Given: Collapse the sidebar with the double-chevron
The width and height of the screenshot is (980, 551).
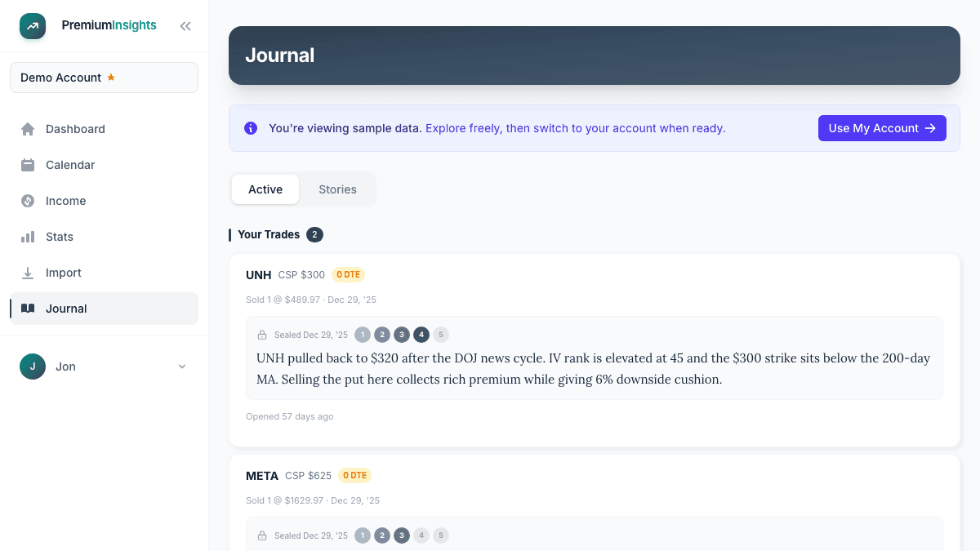Looking at the screenshot, I should 185,25.
